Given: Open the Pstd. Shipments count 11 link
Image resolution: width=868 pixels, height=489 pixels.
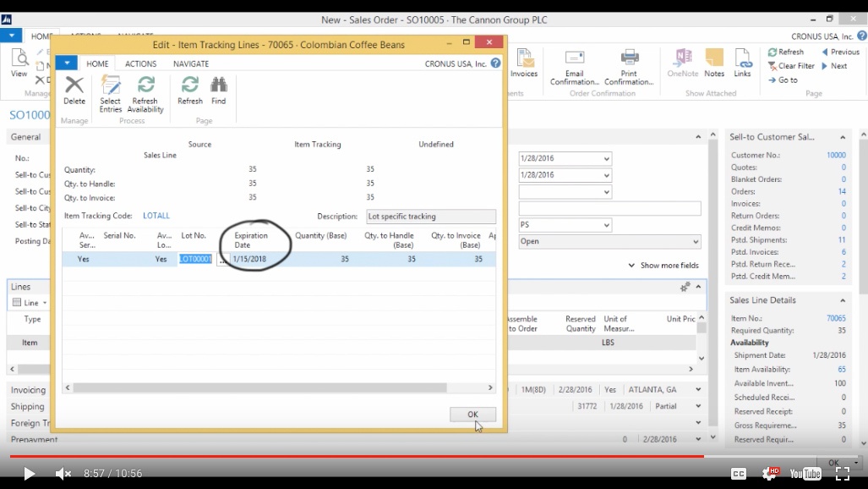Looking at the screenshot, I should tap(842, 240).
